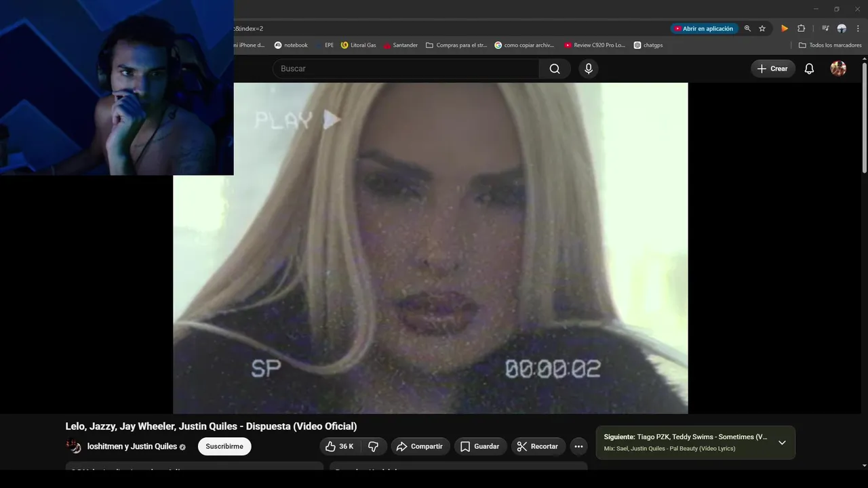
Task: Open the como copiar archiv... bookmark
Action: point(524,45)
